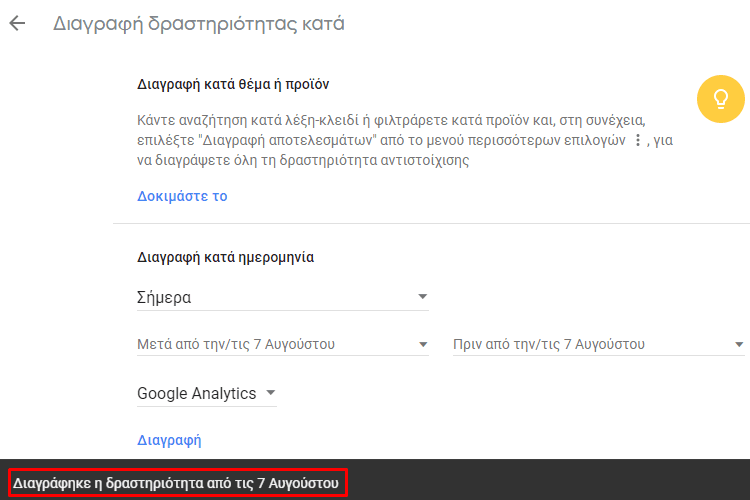This screenshot has height=500, width=750.
Task: Click the blue 'Διαγραφή' button
Action: (169, 440)
